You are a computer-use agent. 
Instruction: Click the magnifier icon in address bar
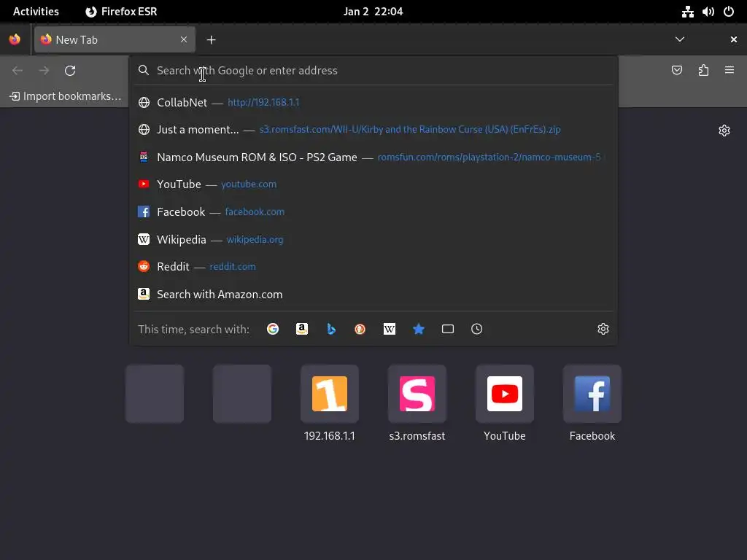[144, 70]
